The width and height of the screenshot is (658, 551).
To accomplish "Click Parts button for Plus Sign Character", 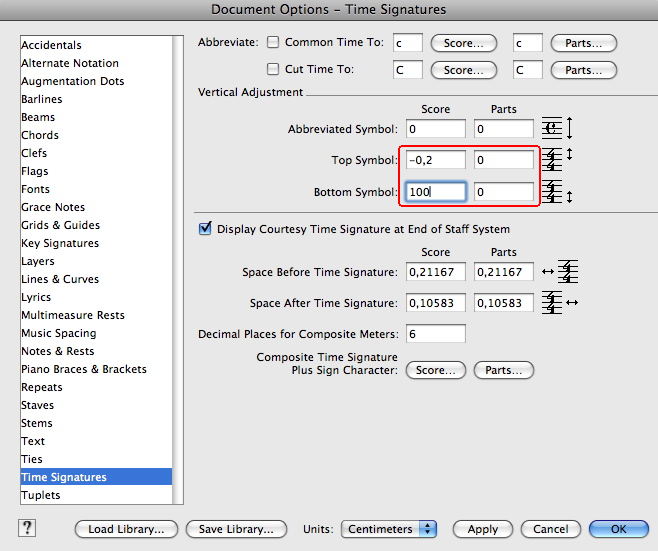I will tap(503, 370).
